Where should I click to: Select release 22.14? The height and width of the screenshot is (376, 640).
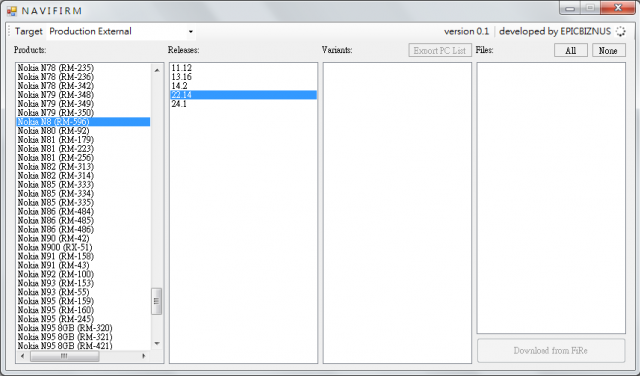pyautogui.click(x=243, y=95)
